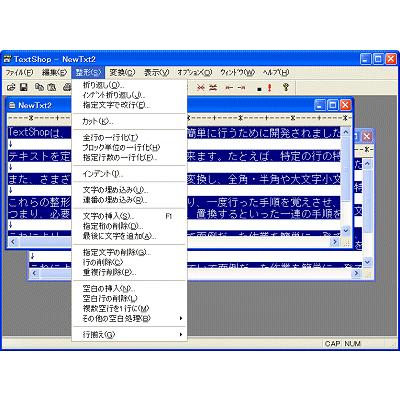Click the NewTxt2 document window icon
The width and height of the screenshot is (400, 400).
[x=12, y=105]
